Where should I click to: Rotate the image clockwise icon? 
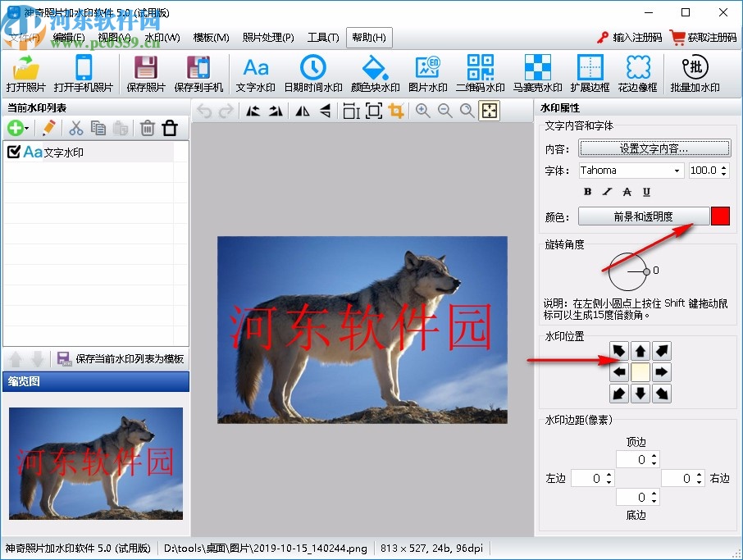[276, 112]
